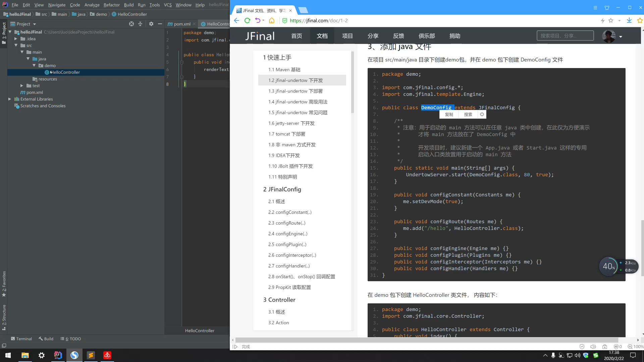The image size is (644, 362).
Task: Toggle the bookmark star for this page
Action: [x=611, y=20]
